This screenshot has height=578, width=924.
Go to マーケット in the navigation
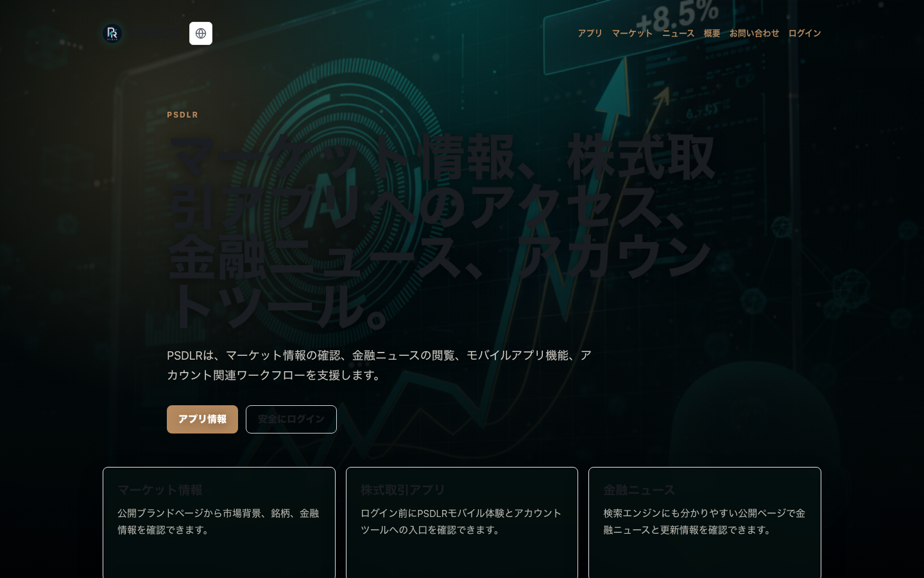[632, 33]
